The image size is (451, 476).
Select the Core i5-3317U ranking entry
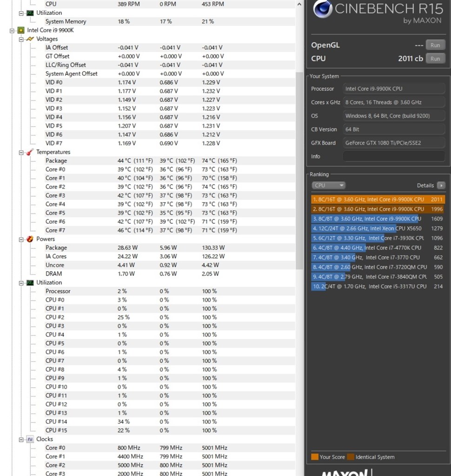(x=378, y=286)
